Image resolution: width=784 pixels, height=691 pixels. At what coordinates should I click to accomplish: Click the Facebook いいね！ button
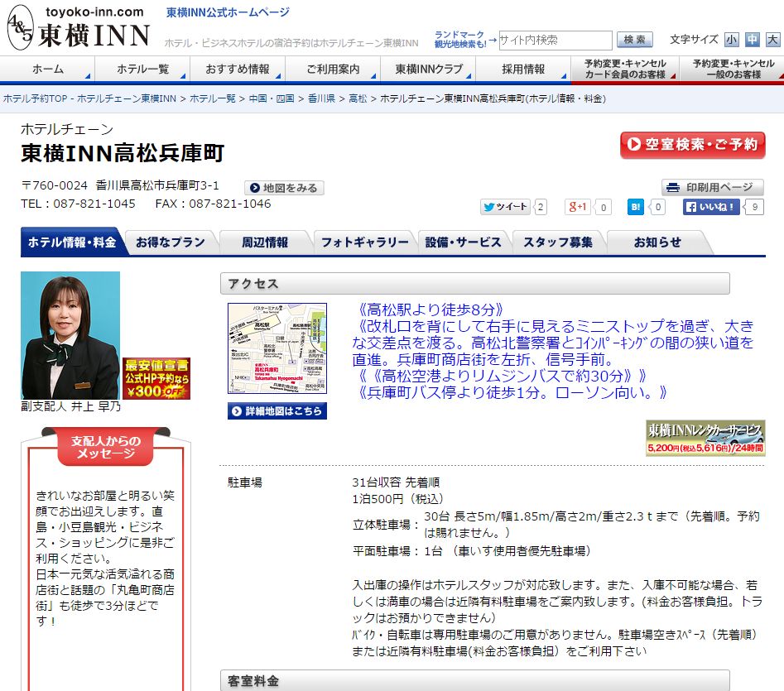pyautogui.click(x=711, y=207)
